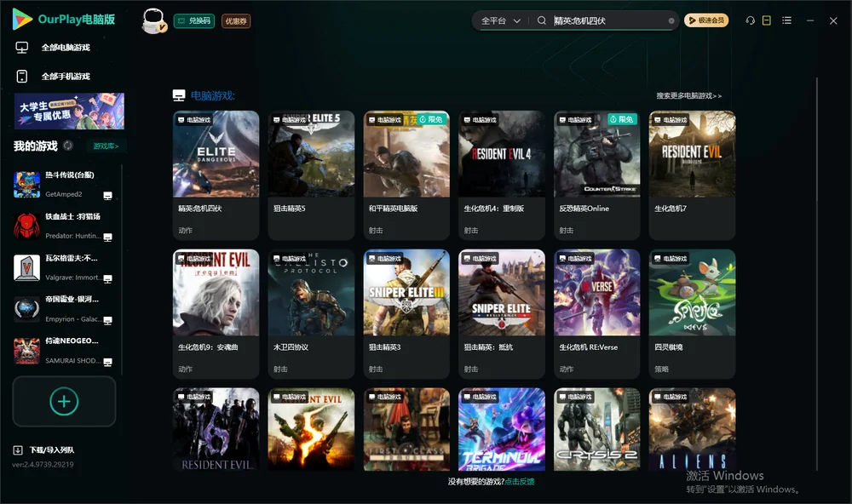
Task: Open 生化危机4:重制版 game card
Action: click(x=502, y=175)
